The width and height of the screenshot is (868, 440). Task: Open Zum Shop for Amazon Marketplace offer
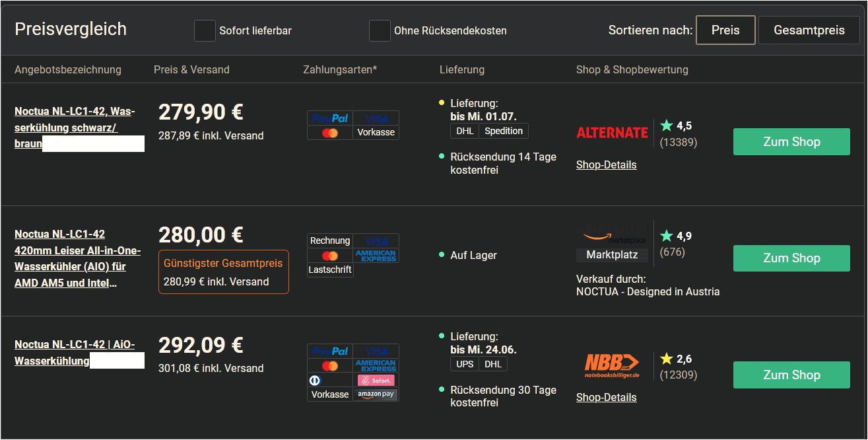[x=791, y=258]
